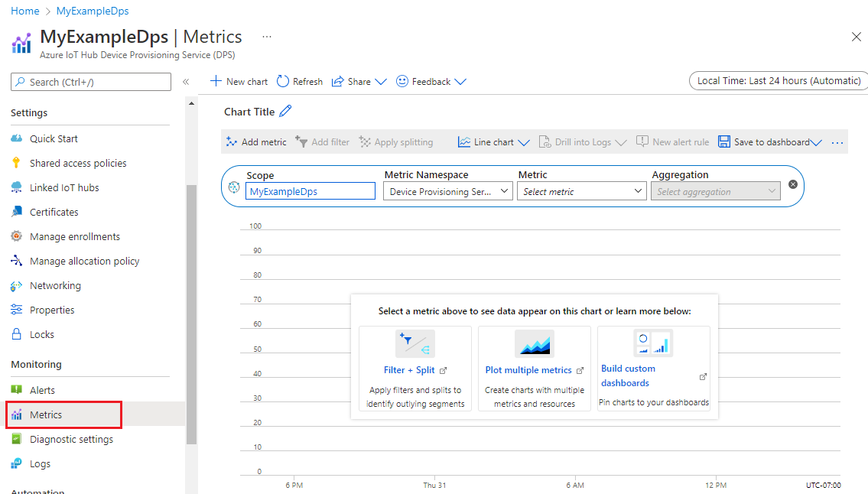Expand the Line chart type dropdown
This screenshot has width=868, height=494.
524,141
